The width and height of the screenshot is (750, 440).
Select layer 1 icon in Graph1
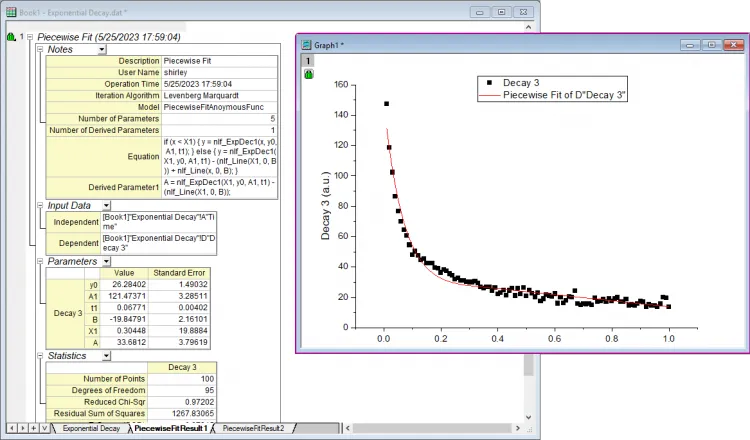(309, 60)
